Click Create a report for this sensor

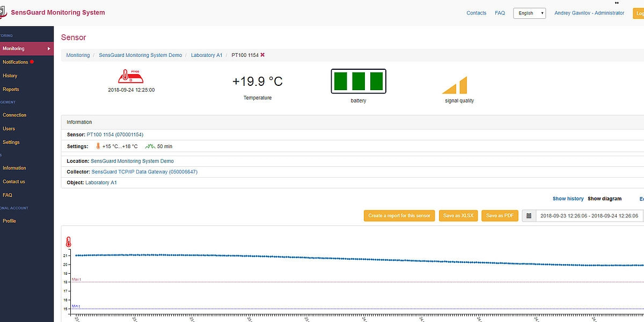click(x=399, y=216)
